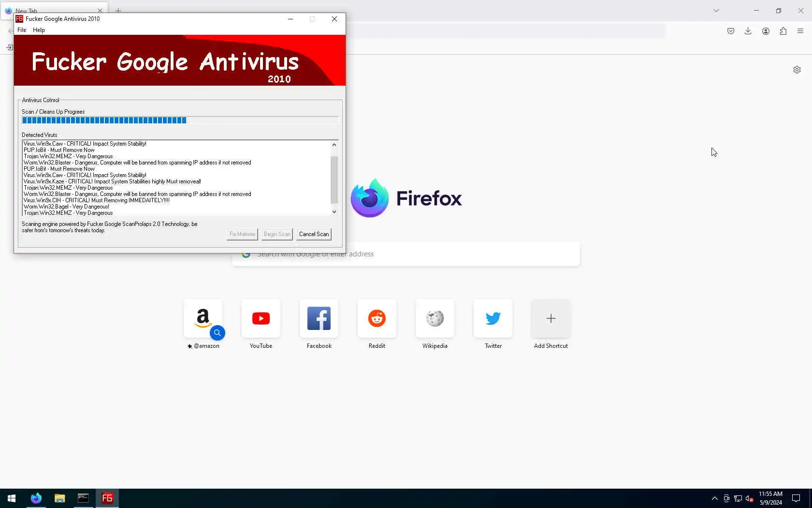Click the detected viruses list scrollbar thumb
Viewport: 812px width, 508px height.
[x=334, y=179]
